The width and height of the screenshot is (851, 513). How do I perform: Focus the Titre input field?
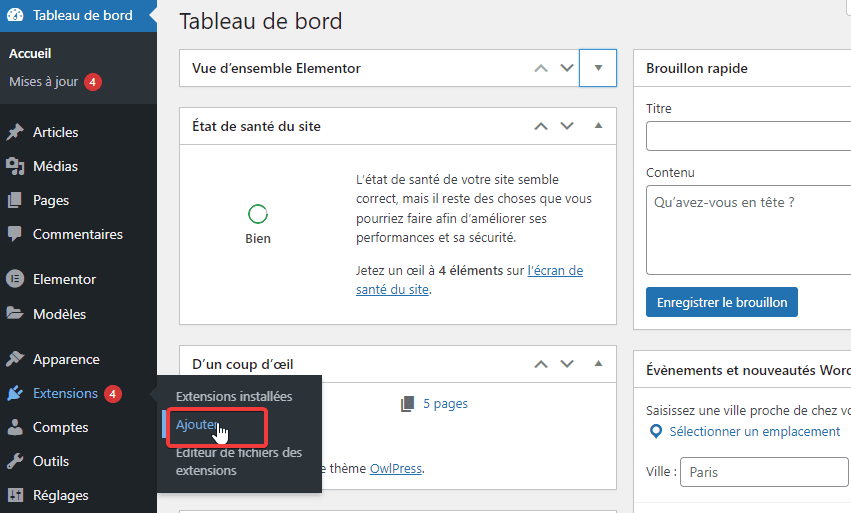pos(748,136)
